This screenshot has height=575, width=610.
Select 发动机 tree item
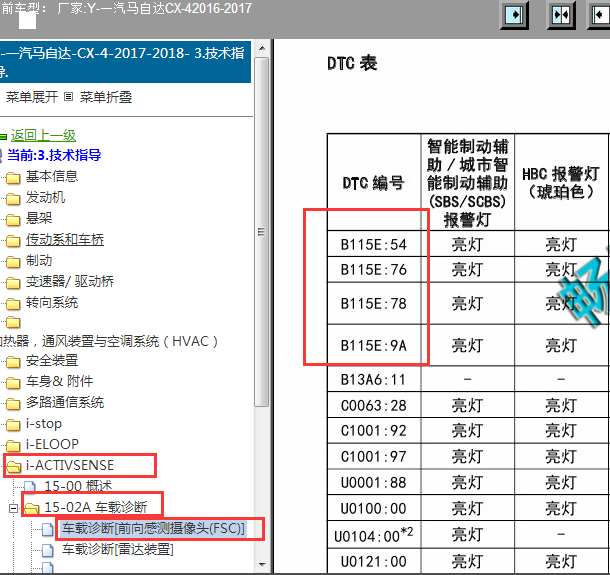45,197
